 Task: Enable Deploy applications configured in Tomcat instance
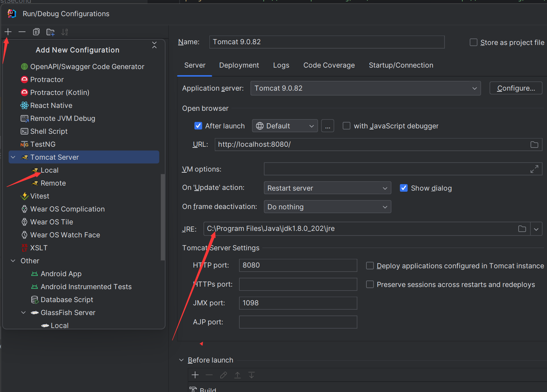(x=370, y=266)
